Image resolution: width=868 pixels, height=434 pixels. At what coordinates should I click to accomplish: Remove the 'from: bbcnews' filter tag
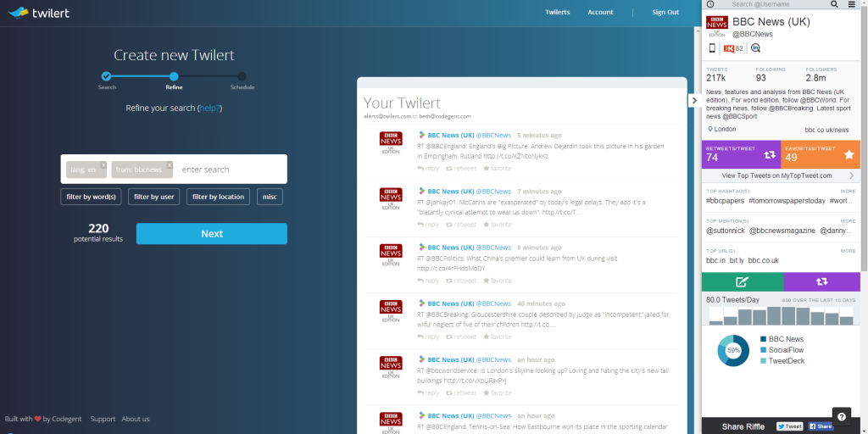170,165
